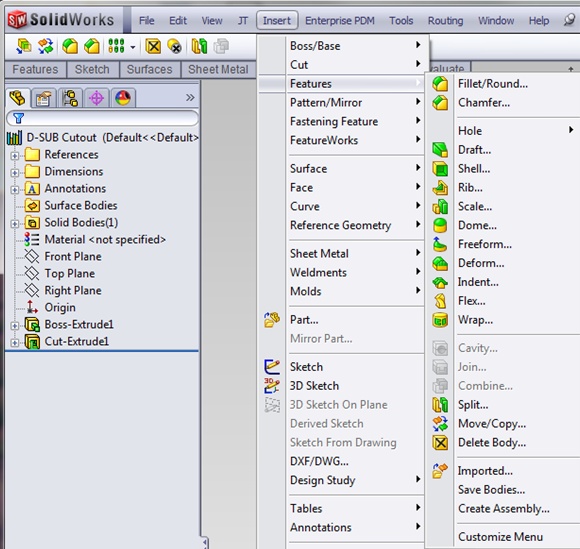Expand the Annotations folder
This screenshot has height=549, width=580.
14,190
